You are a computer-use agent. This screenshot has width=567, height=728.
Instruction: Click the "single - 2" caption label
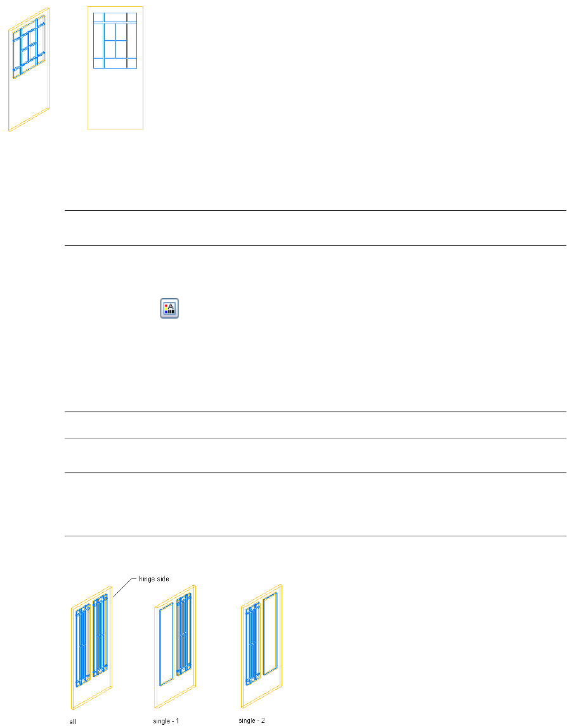tap(252, 720)
